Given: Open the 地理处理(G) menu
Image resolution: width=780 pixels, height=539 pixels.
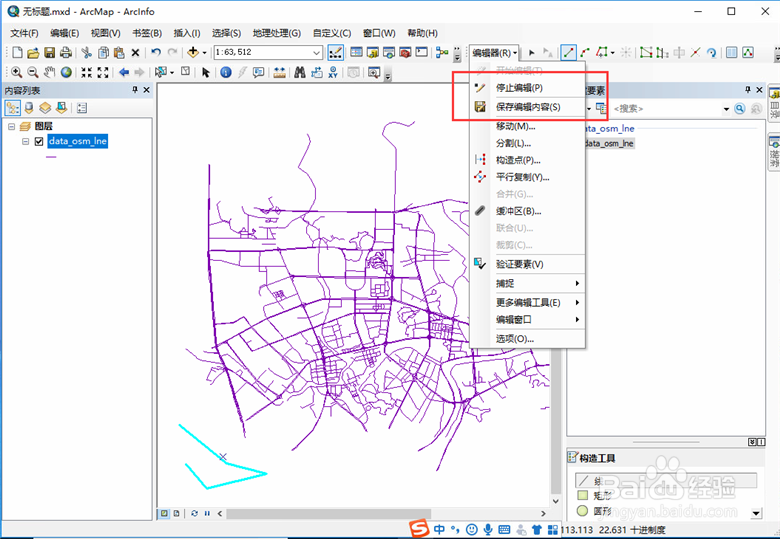Looking at the screenshot, I should pos(277,33).
